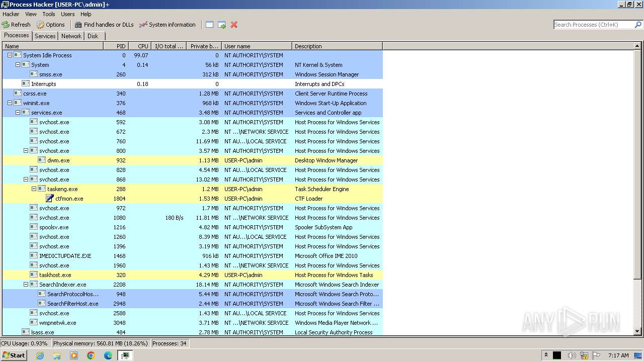Viewport: 644px width, 362px height.
Task: Open System information window
Action: coord(167,25)
